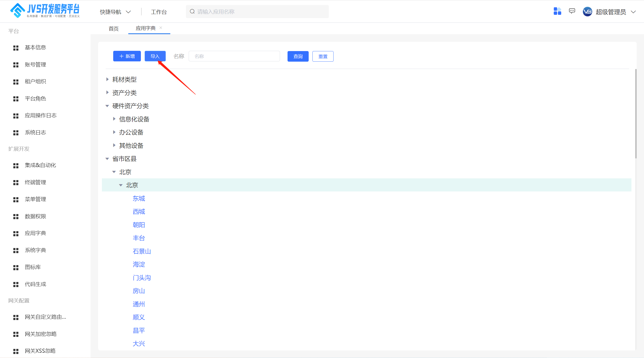Click the grid icon beside 系统字典
The width and height of the screenshot is (644, 358).
(x=16, y=251)
